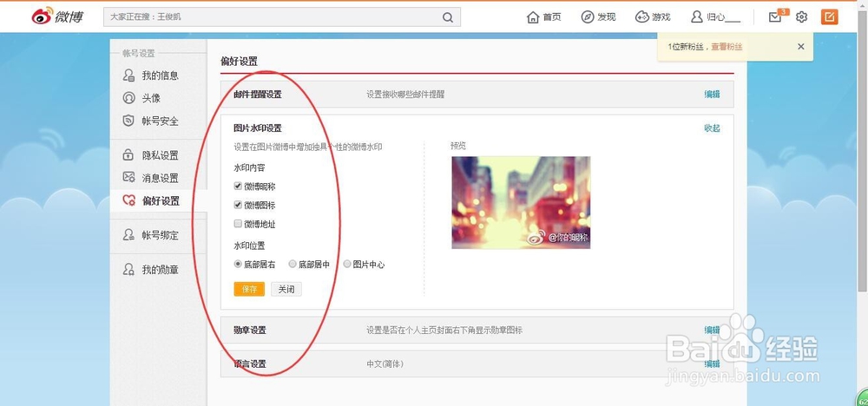Uncheck the 微博昵称 watermark checkbox
The width and height of the screenshot is (868, 406).
pyautogui.click(x=238, y=187)
